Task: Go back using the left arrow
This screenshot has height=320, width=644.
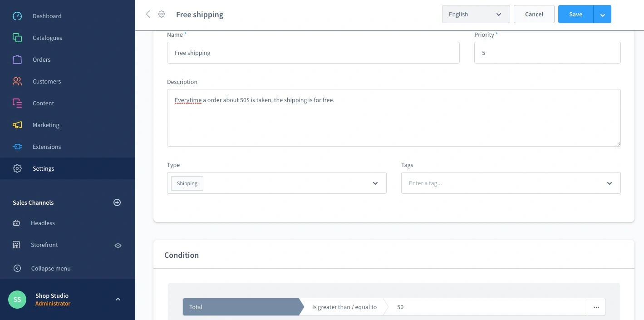Action: point(148,14)
